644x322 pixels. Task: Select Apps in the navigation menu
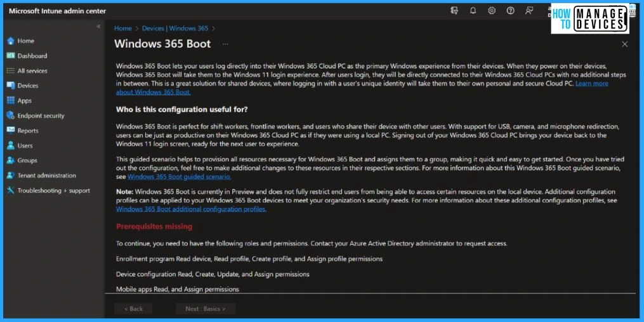25,101
